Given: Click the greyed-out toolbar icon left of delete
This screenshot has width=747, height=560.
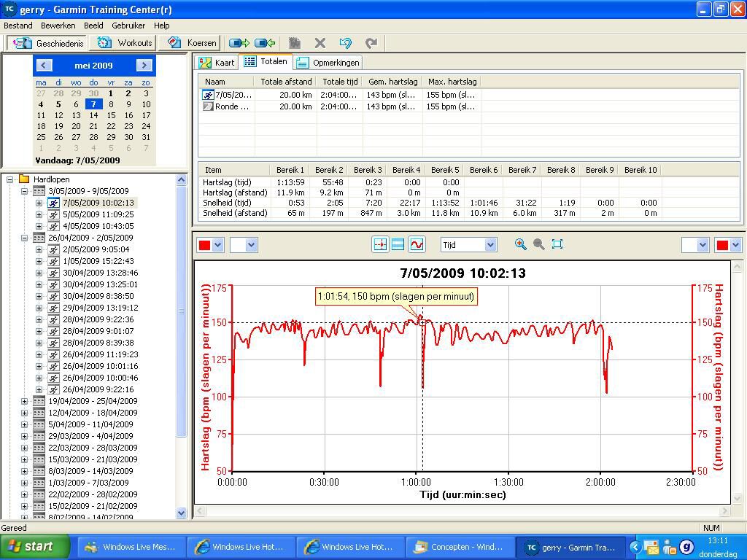Looking at the screenshot, I should point(295,43).
